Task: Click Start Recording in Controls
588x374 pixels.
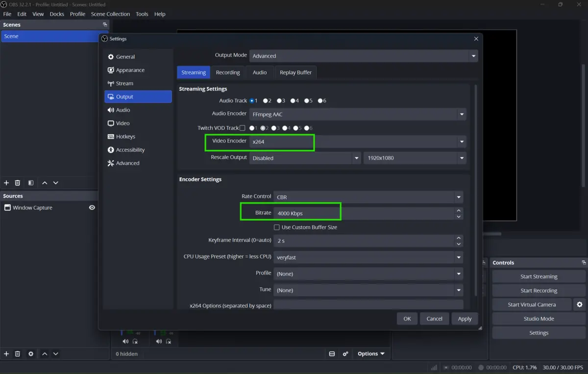Action: (x=539, y=290)
